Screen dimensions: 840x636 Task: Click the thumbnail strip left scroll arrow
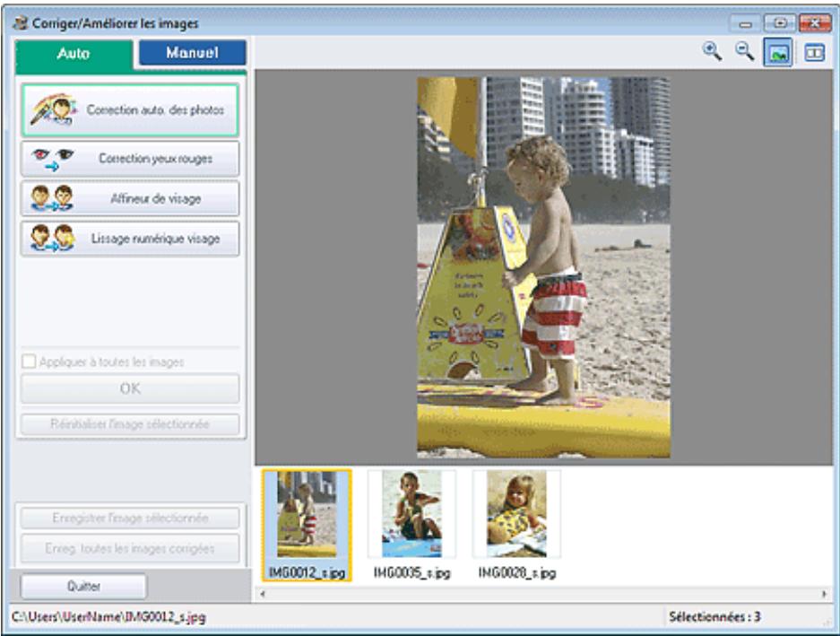tap(263, 594)
